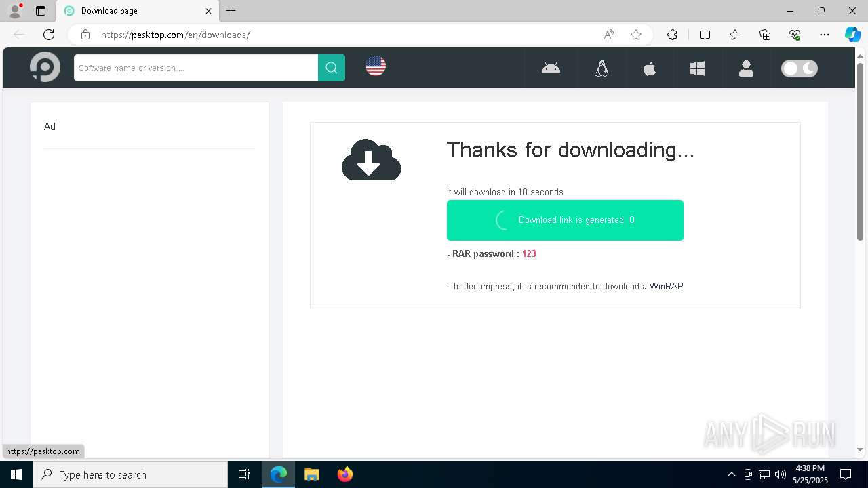
Task: Open the notification center icon
Action: pos(846,474)
